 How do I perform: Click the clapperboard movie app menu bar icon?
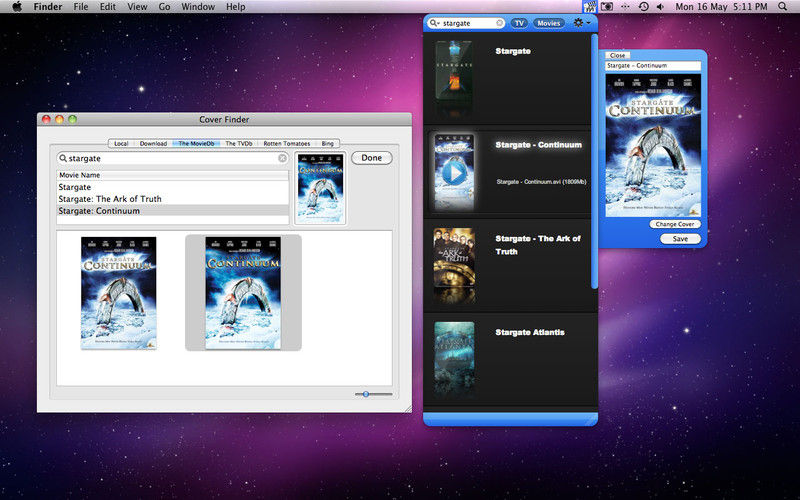[590, 7]
